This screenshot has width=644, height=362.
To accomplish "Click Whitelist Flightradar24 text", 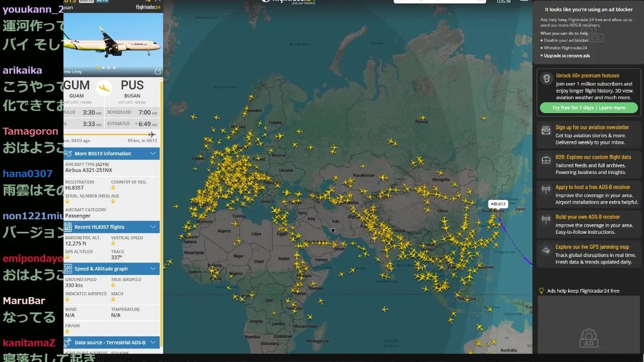I will coord(566,48).
